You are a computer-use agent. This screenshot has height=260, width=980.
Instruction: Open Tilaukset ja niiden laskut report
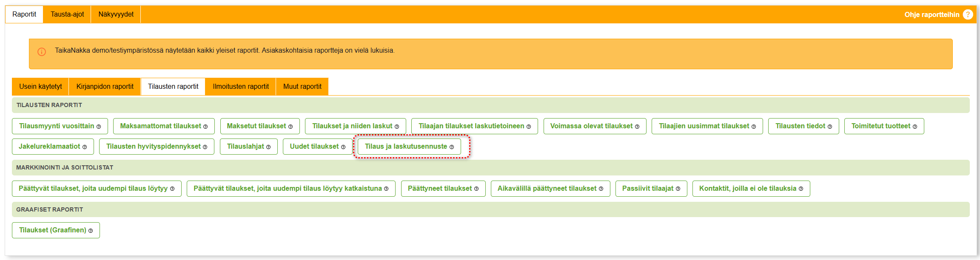point(356,126)
